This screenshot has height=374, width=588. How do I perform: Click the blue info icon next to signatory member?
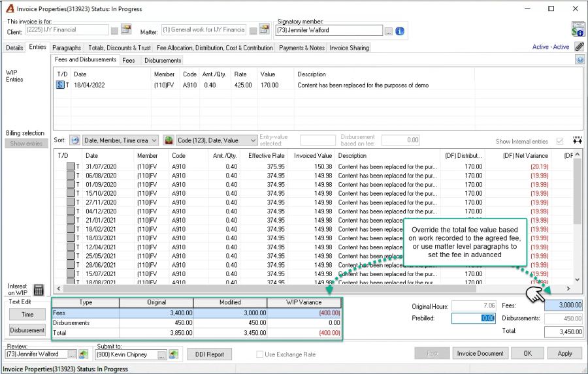tap(400, 31)
